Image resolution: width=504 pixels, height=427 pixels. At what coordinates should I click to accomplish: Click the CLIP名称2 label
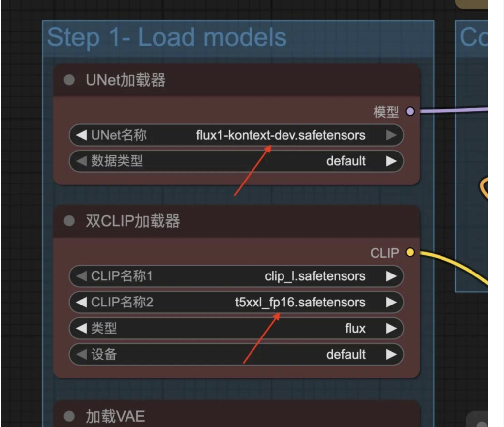point(122,302)
